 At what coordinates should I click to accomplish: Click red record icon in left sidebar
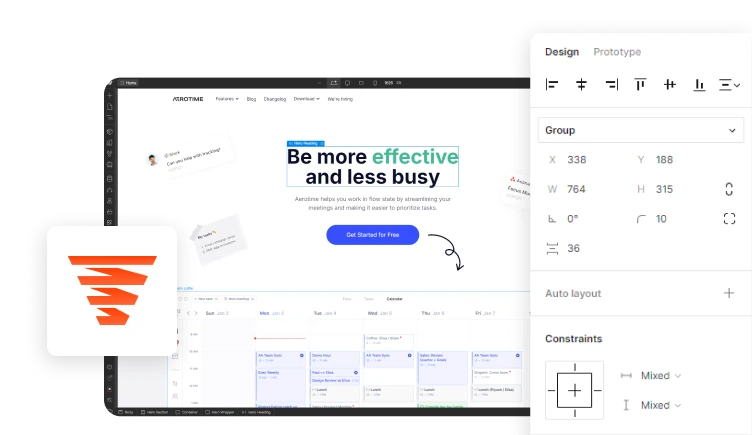point(110,389)
